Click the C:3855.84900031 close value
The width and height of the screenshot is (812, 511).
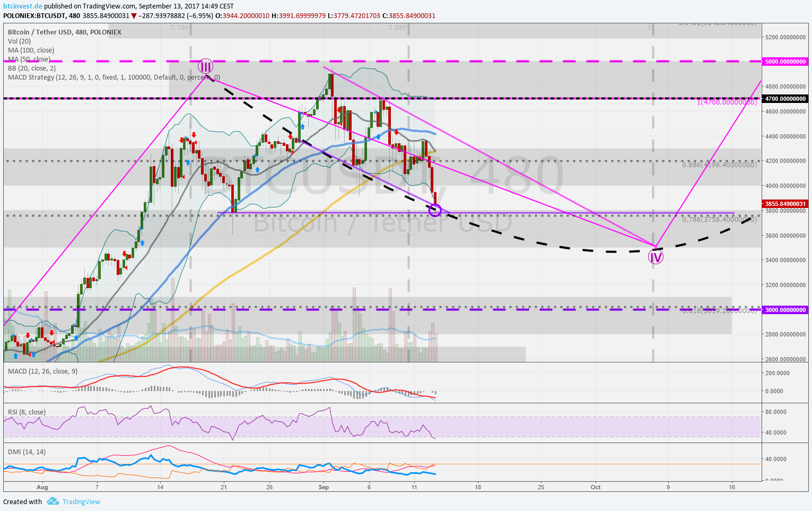point(409,16)
